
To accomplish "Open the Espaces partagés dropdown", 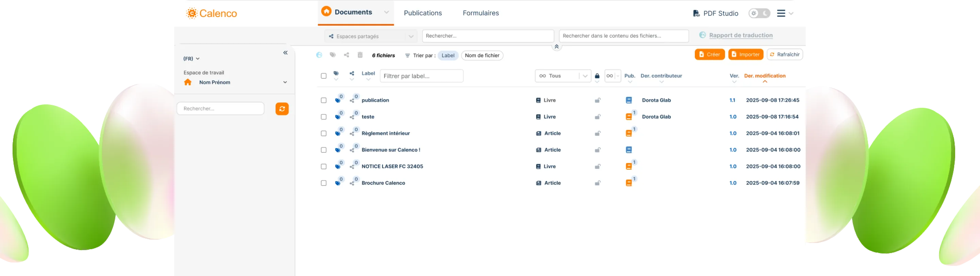I will tap(371, 36).
